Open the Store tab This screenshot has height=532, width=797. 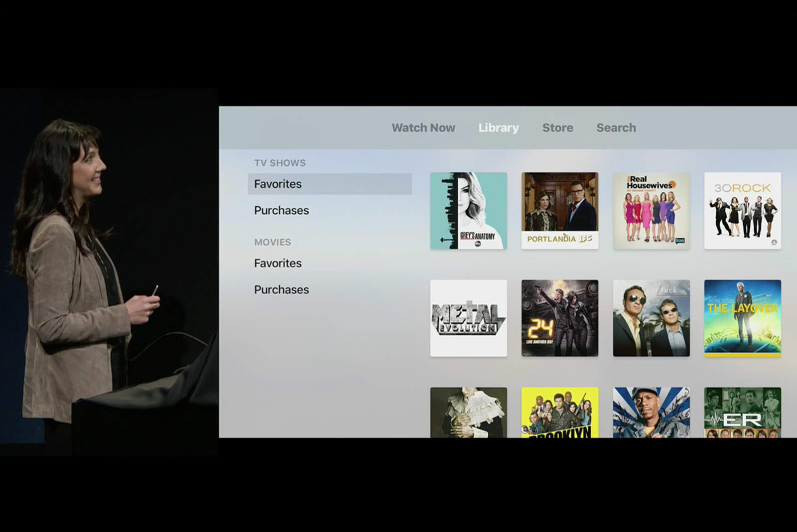557,128
